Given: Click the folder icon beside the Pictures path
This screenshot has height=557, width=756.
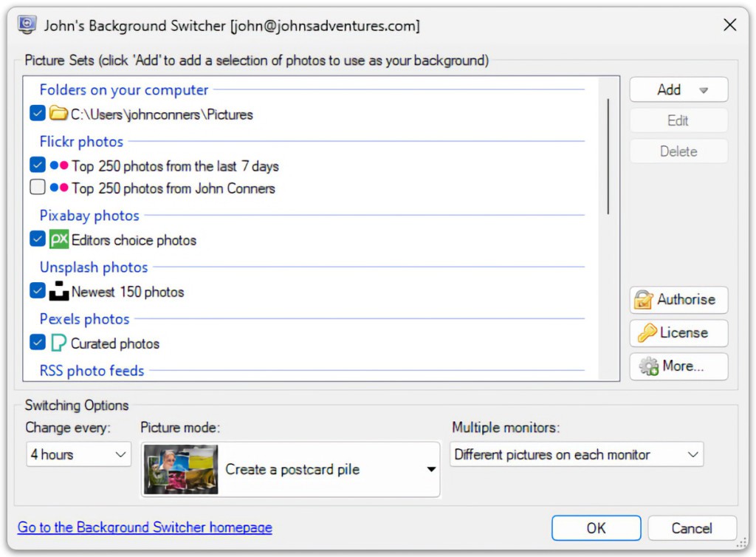Looking at the screenshot, I should pos(58,114).
